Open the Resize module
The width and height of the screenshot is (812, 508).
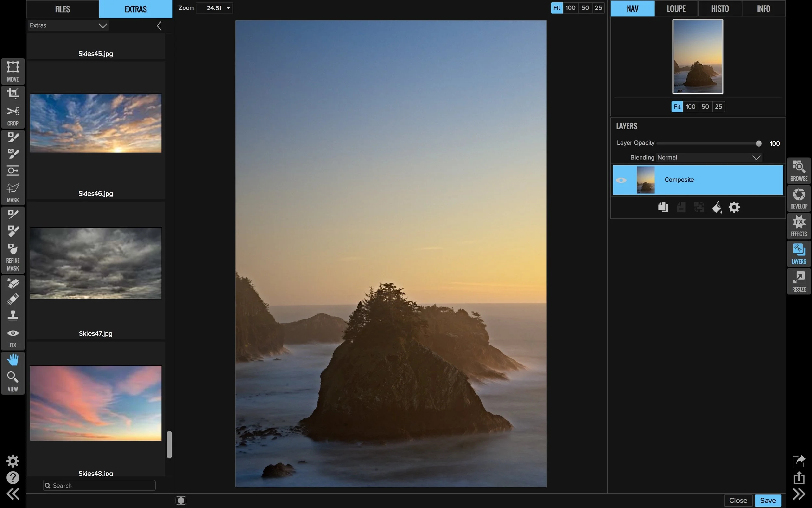point(799,281)
